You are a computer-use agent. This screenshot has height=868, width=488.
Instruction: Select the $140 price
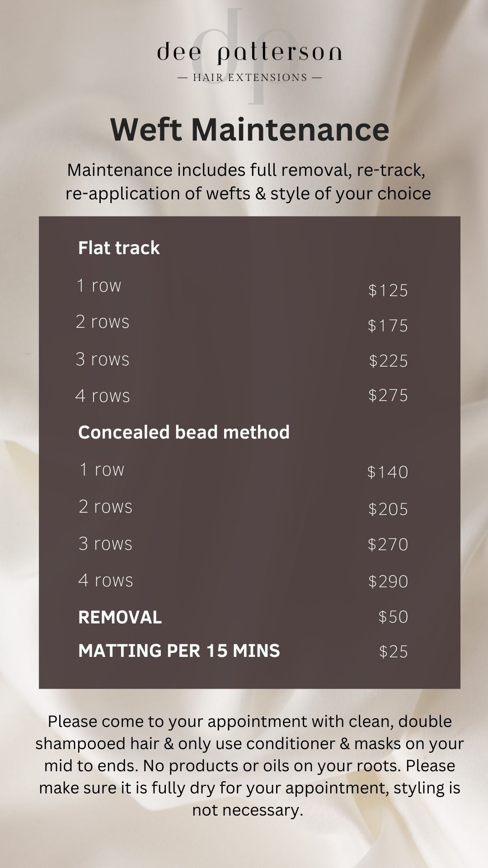click(x=387, y=472)
